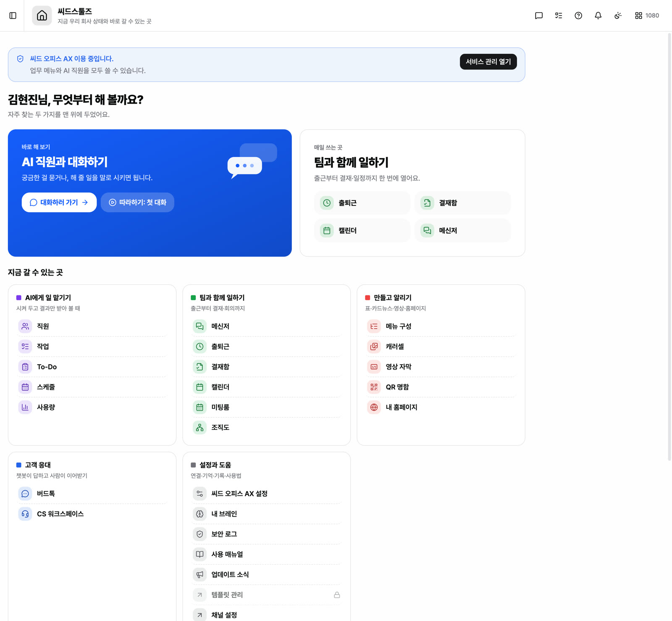
Task: Click the 직원 people icon
Action: 25,326
